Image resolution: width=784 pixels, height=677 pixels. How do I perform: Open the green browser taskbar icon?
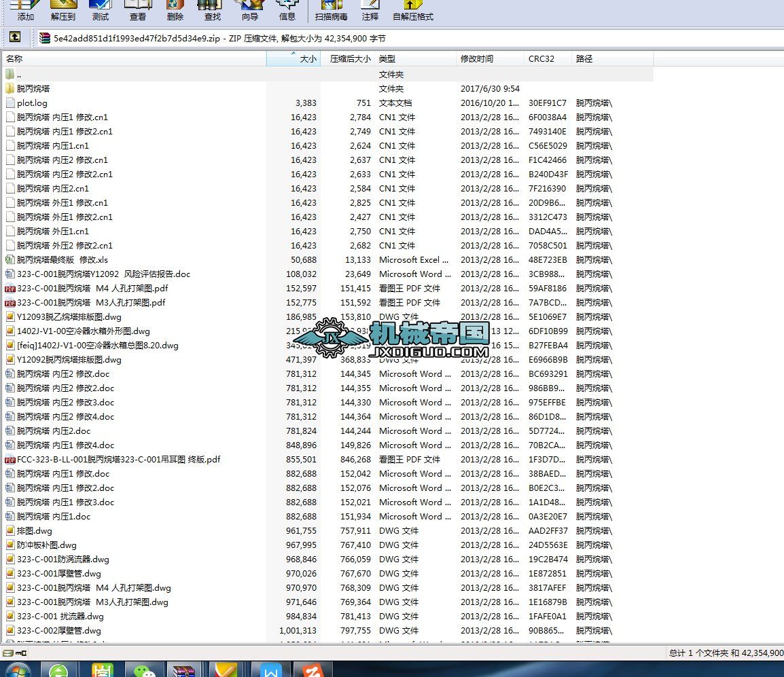pos(58,670)
